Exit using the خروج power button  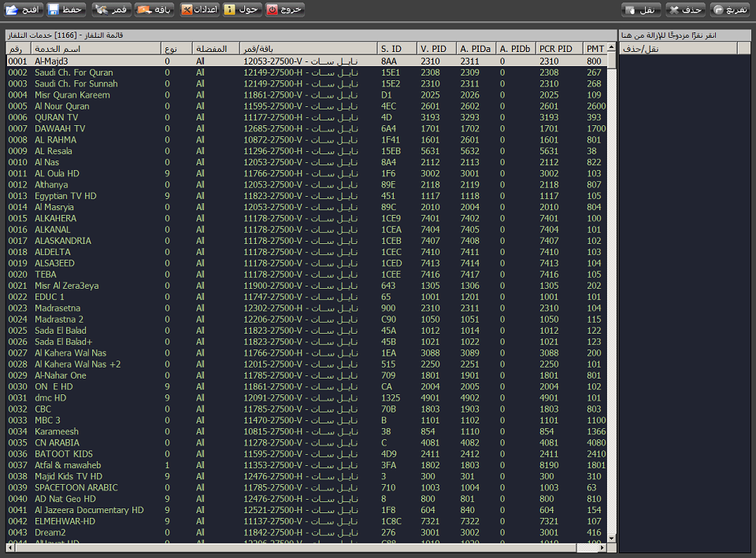pyautogui.click(x=285, y=9)
